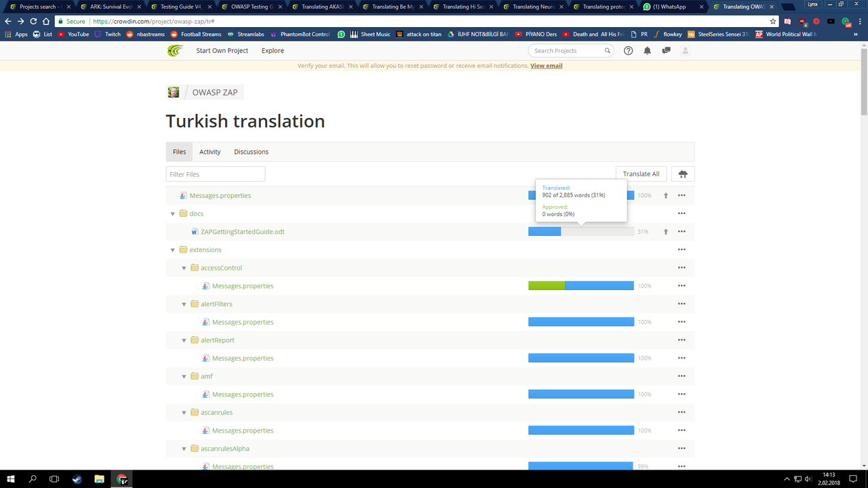Open the Sheet Music bookmark
868x488 pixels.
[x=370, y=34]
